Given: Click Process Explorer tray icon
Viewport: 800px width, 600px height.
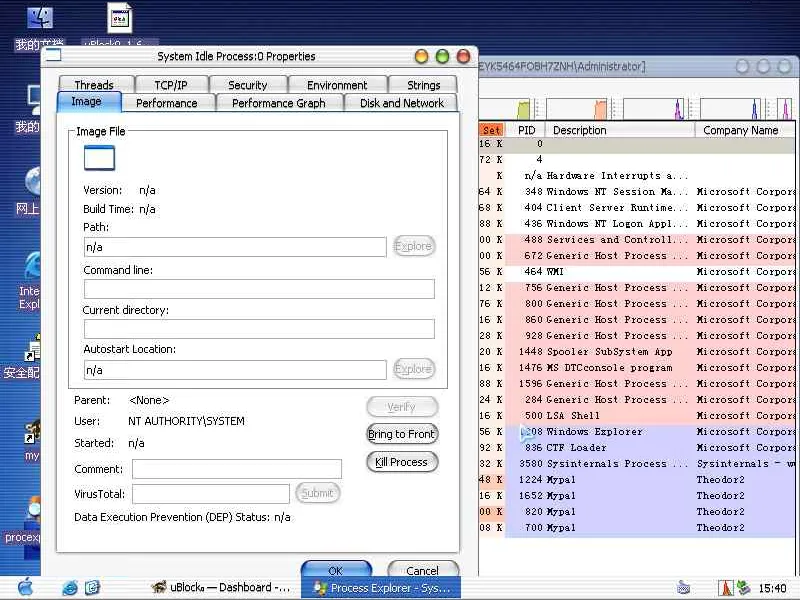Looking at the screenshot, I should point(725,588).
